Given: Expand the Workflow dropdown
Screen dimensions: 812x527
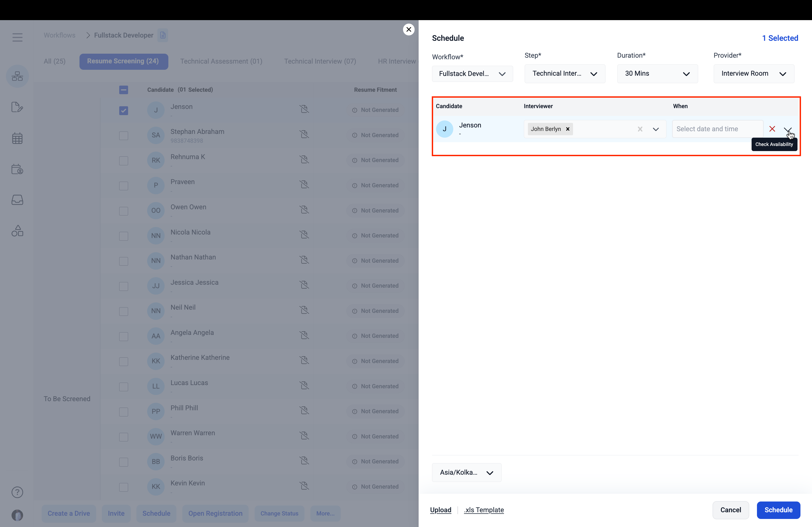Looking at the screenshot, I should pos(472,74).
